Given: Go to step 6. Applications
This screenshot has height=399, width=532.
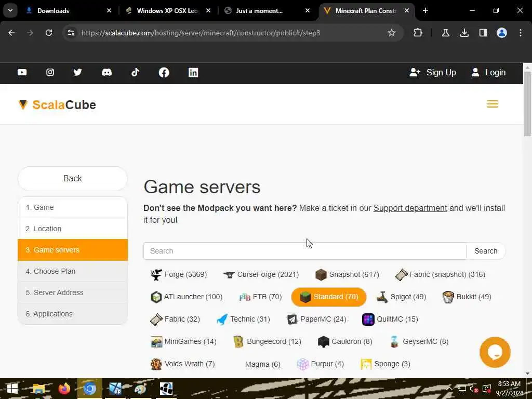Looking at the screenshot, I should pyautogui.click(x=73, y=314).
